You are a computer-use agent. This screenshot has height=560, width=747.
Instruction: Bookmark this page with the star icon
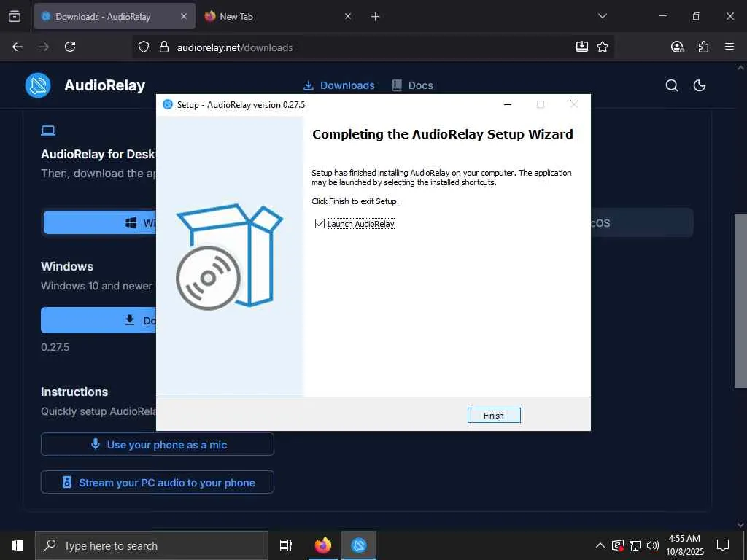click(x=603, y=47)
